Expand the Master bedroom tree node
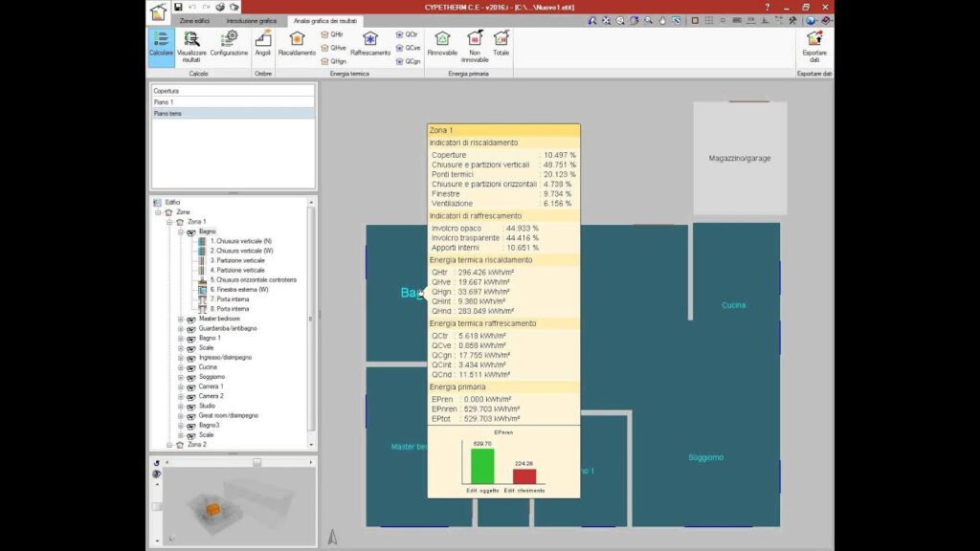 [180, 319]
